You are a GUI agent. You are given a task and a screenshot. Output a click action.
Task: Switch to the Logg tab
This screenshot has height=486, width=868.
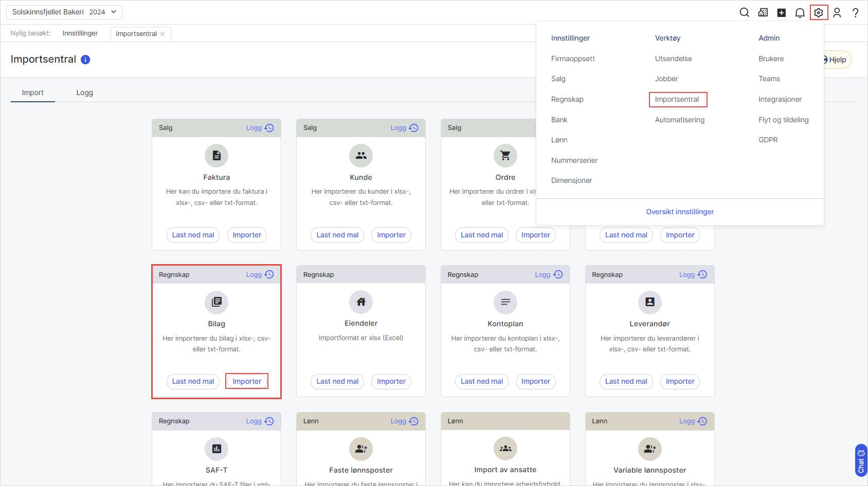(84, 92)
